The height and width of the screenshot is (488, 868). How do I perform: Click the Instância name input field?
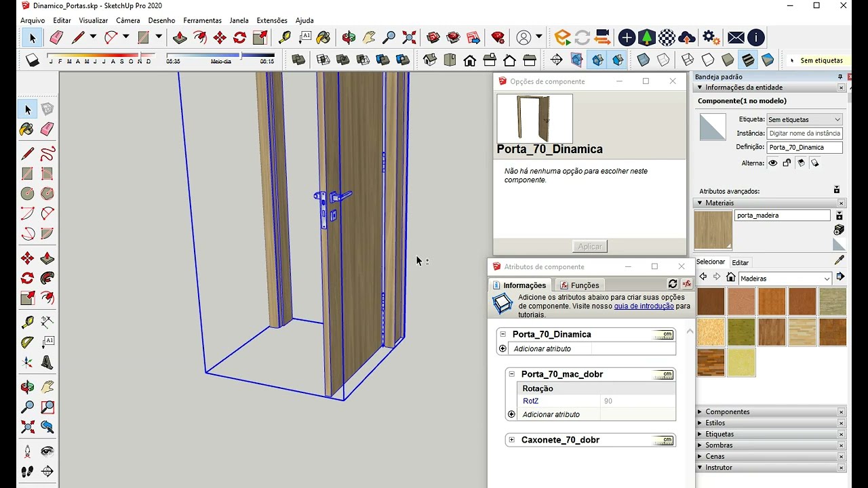pos(805,134)
